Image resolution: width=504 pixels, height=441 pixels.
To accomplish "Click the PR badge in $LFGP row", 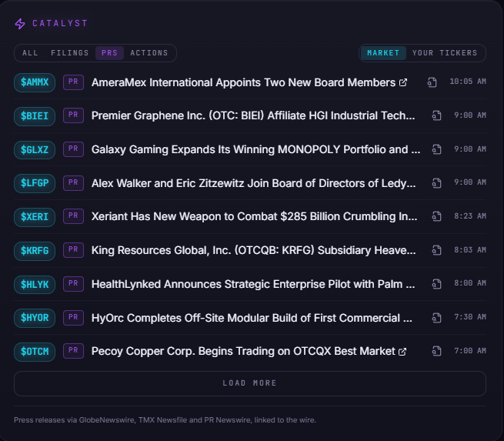I will (73, 183).
